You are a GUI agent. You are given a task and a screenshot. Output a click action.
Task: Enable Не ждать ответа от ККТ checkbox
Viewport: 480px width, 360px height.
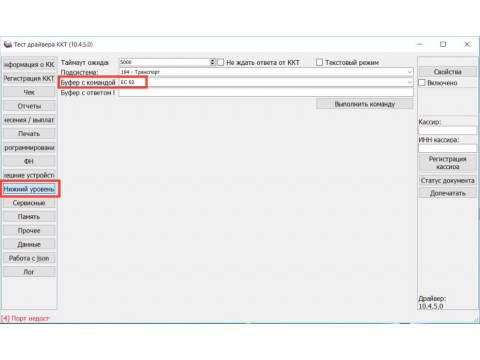[x=221, y=62]
